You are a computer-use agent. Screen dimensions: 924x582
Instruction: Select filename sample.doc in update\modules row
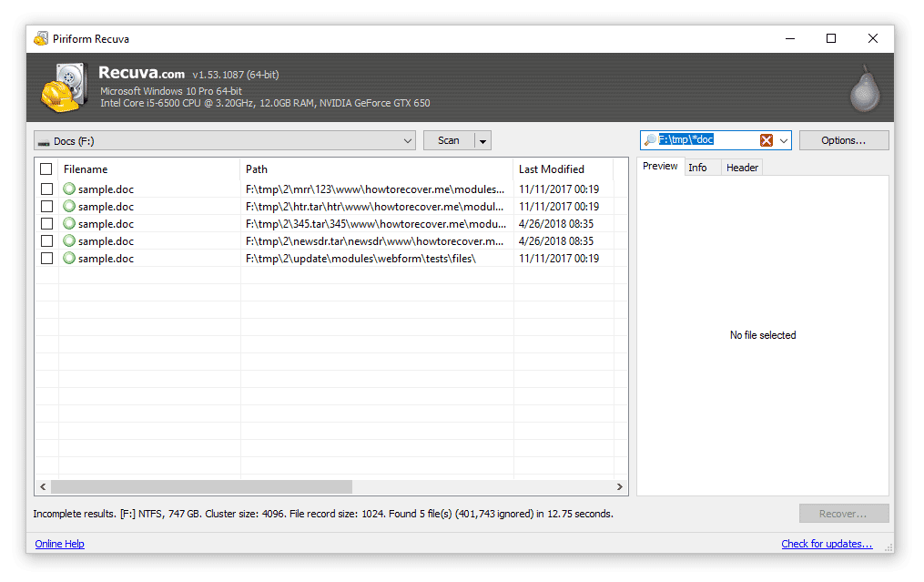click(107, 259)
